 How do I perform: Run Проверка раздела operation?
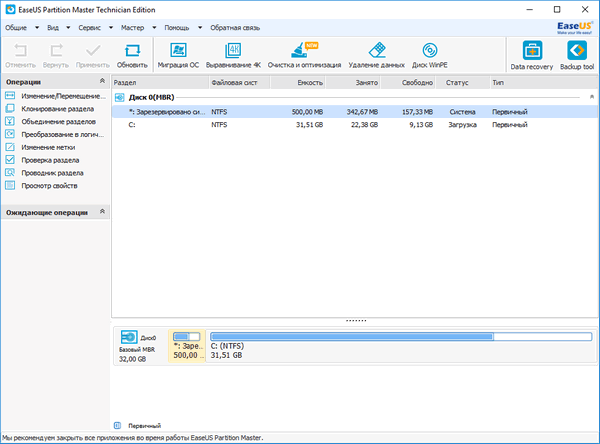pos(42,160)
